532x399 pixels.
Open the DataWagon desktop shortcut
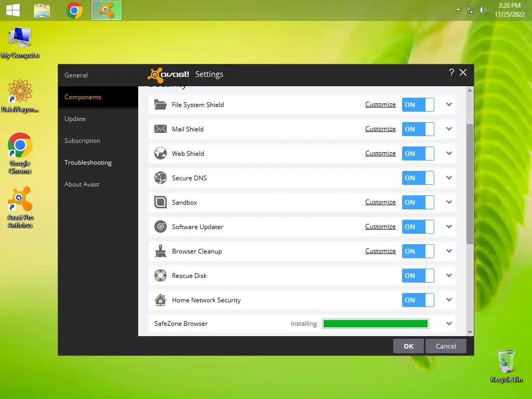[20, 96]
